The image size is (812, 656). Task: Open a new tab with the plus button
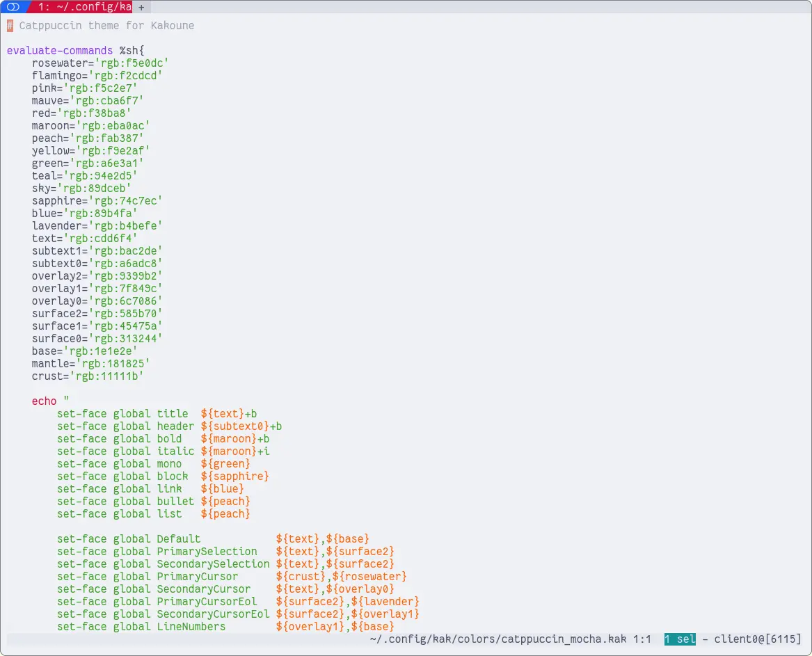click(141, 7)
